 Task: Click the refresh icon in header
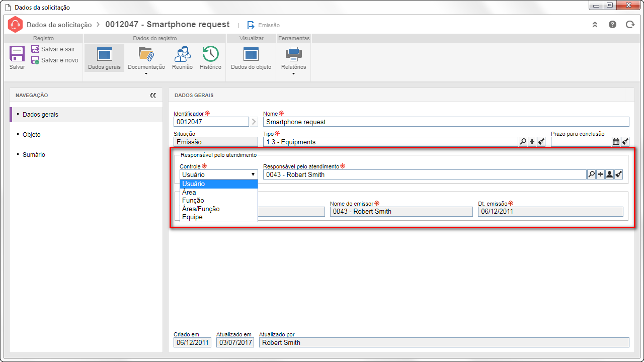tap(630, 25)
